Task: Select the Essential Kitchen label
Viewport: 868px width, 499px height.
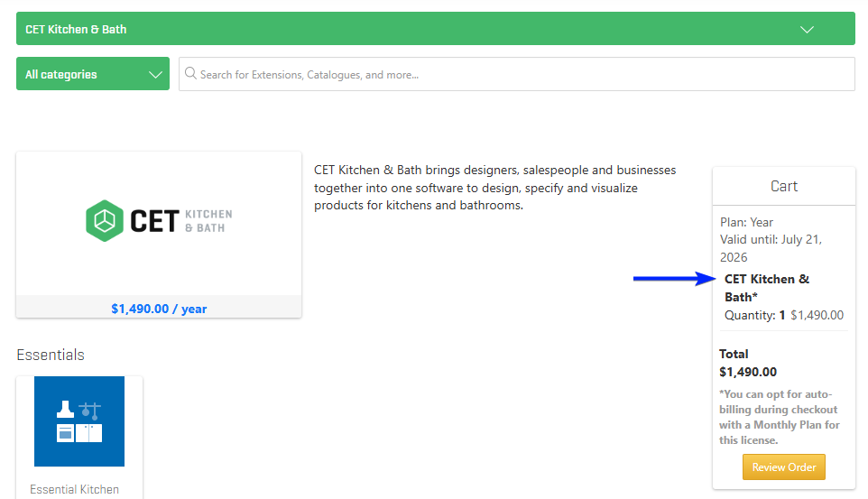Action: (74, 490)
